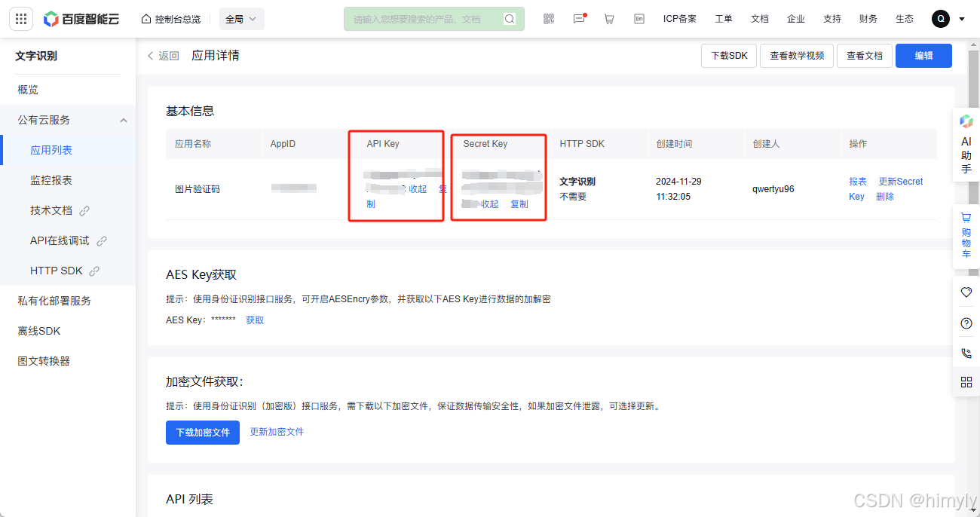Open the 全局 region dropdown
This screenshot has height=517, width=980.
coord(241,19)
